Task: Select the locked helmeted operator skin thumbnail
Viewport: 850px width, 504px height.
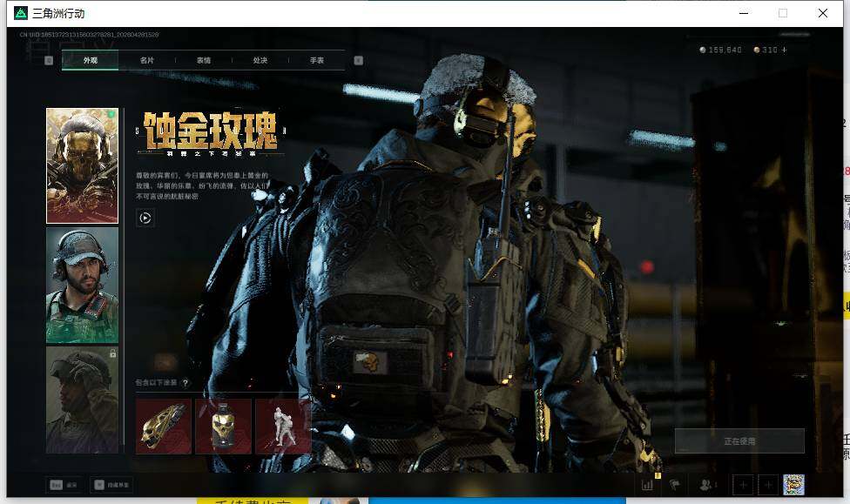Action: [x=82, y=400]
